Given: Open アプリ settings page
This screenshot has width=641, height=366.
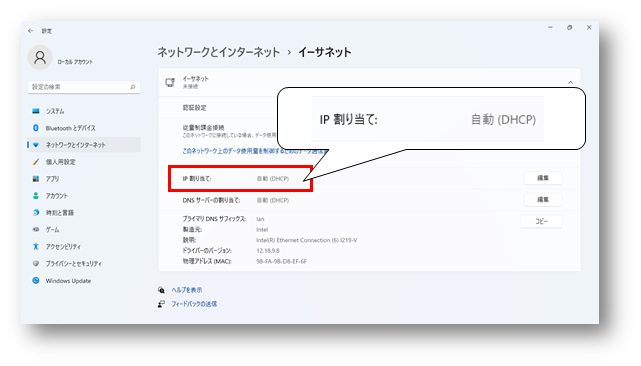Looking at the screenshot, I should click(84, 179).
